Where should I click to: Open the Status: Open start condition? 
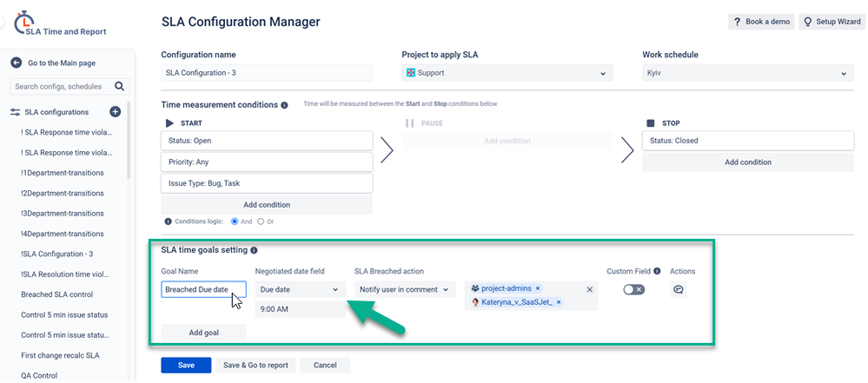(x=267, y=141)
